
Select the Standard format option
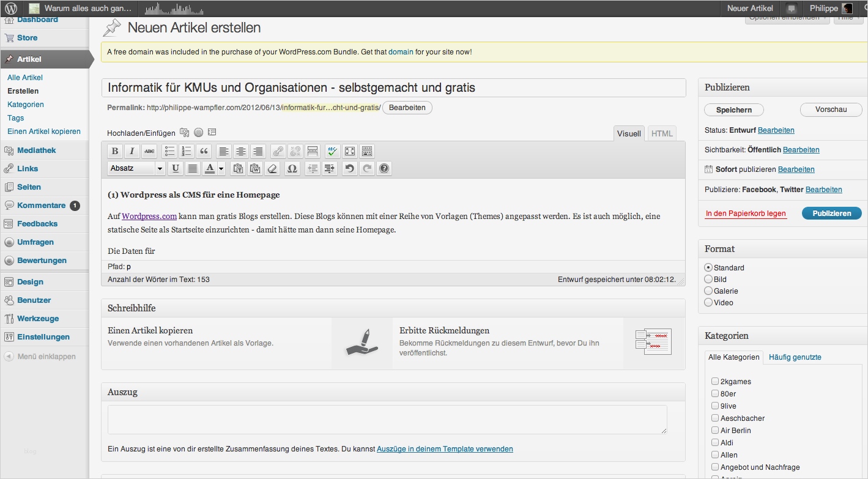708,267
